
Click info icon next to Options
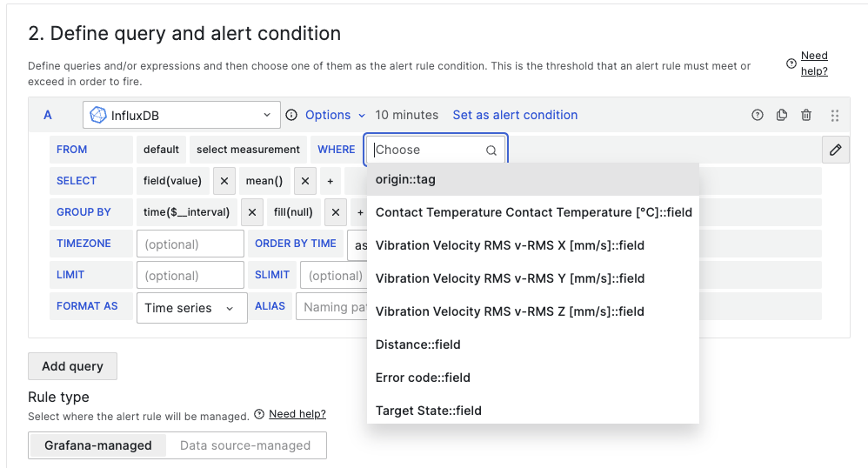tap(291, 115)
